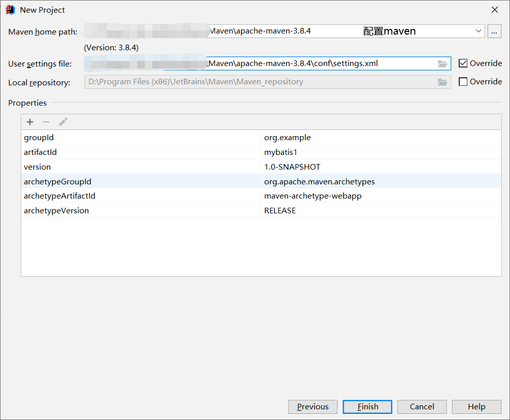Click the IntelliJ logo in the title bar
The width and height of the screenshot is (510, 420).
(x=9, y=9)
